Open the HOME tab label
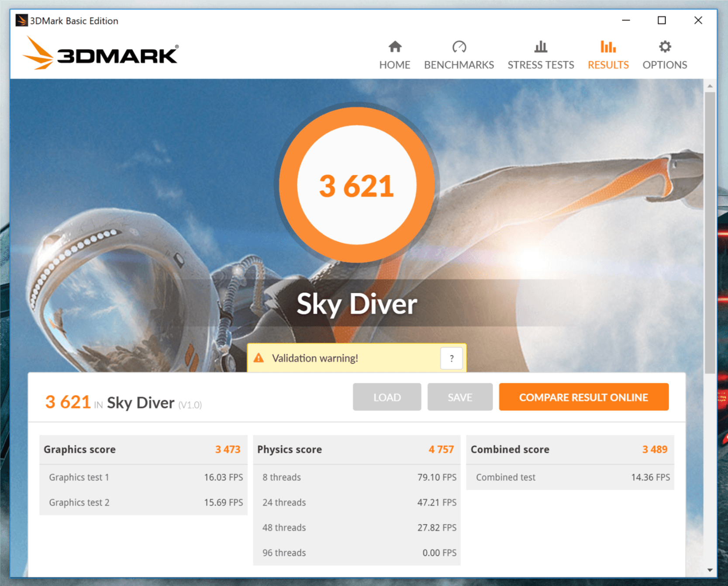This screenshot has width=728, height=586. pos(395,65)
